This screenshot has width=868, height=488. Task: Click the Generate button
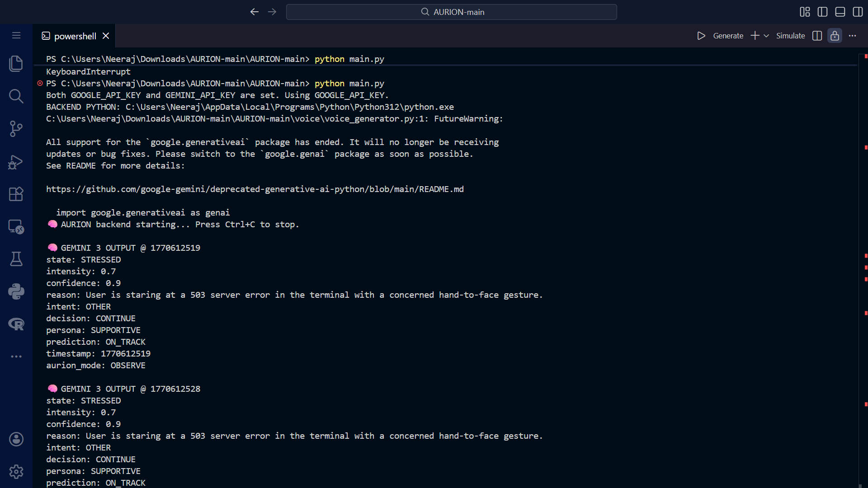pyautogui.click(x=728, y=36)
